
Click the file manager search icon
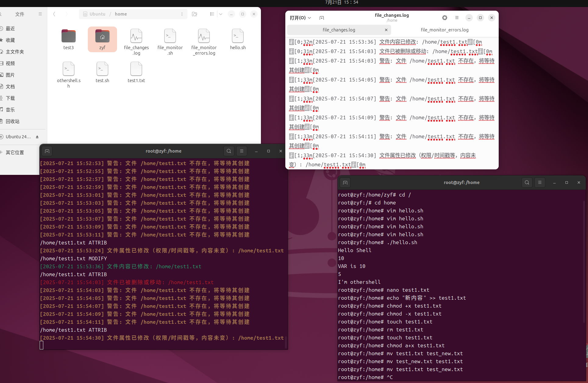[194, 14]
